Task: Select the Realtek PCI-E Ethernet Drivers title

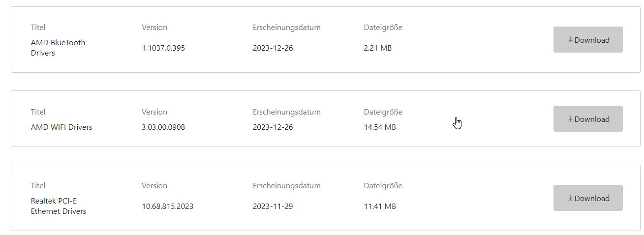Action: (x=58, y=206)
